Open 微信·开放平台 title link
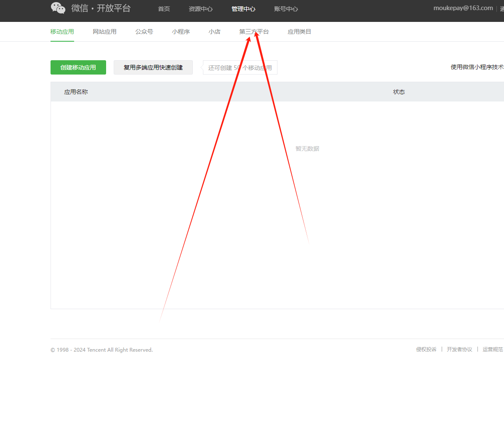The image size is (504, 430). 101,8
